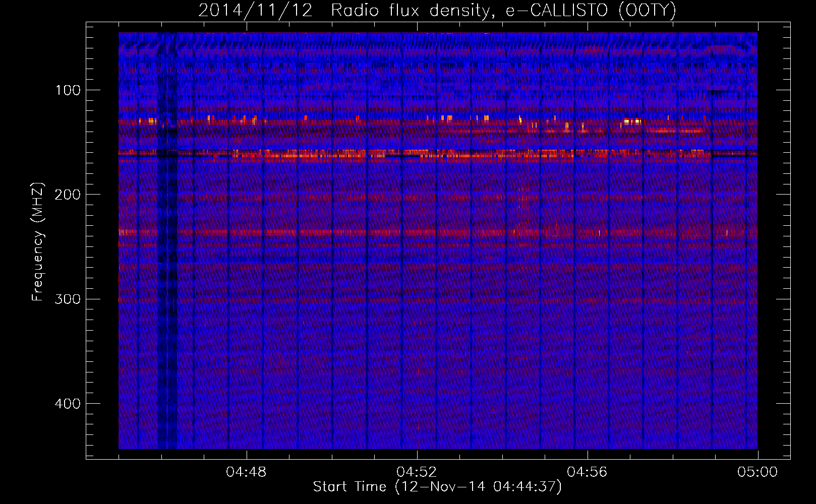Click the 05:00 time tick label
The width and height of the screenshot is (816, 504).
pos(757,472)
